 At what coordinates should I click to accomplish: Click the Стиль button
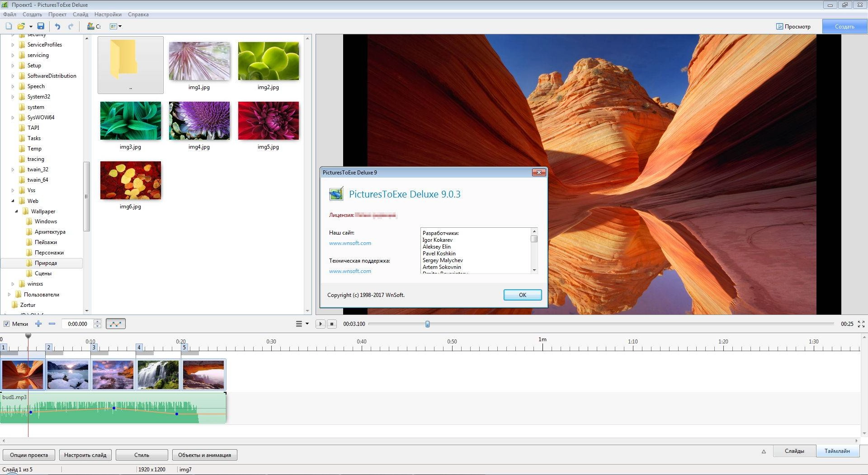(x=142, y=455)
